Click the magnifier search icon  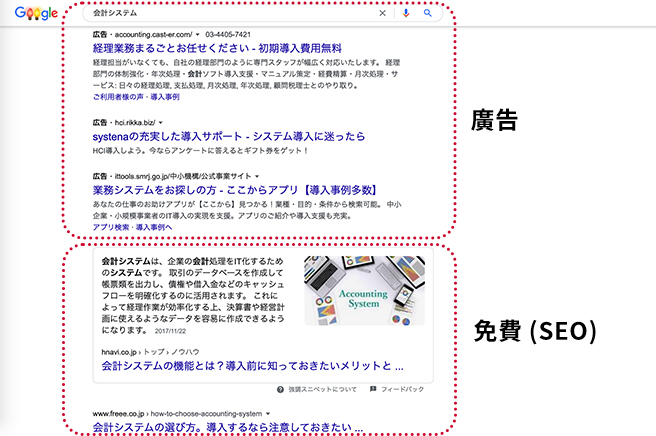(x=428, y=13)
